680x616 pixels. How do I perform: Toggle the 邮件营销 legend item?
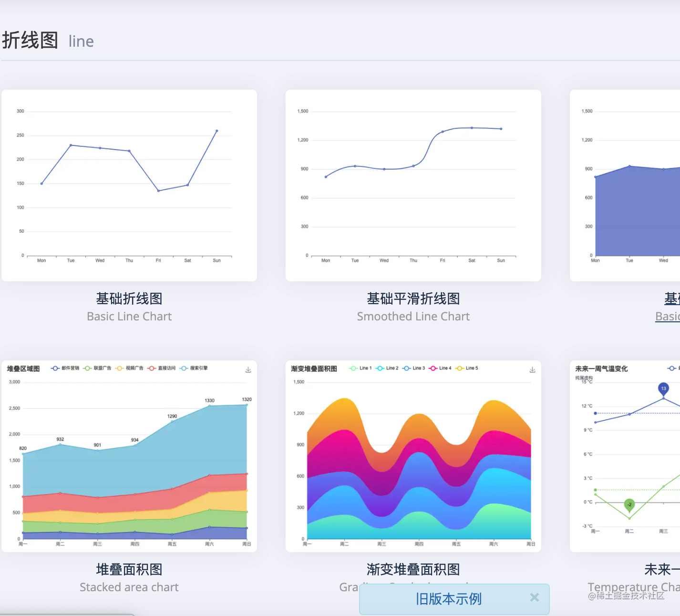65,368
